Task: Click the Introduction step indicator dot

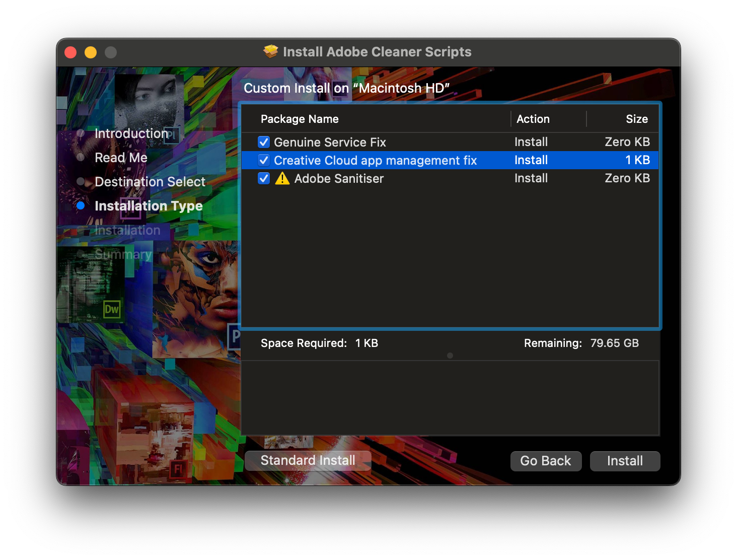Action: (81, 133)
